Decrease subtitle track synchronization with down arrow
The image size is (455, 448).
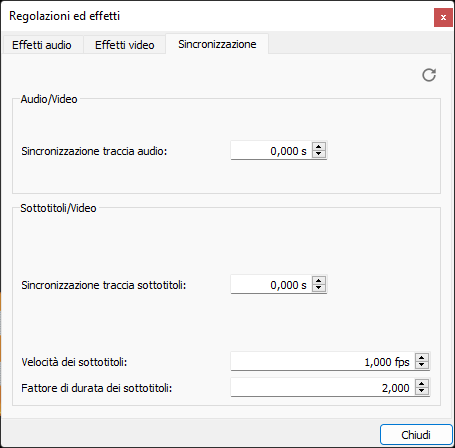click(319, 288)
